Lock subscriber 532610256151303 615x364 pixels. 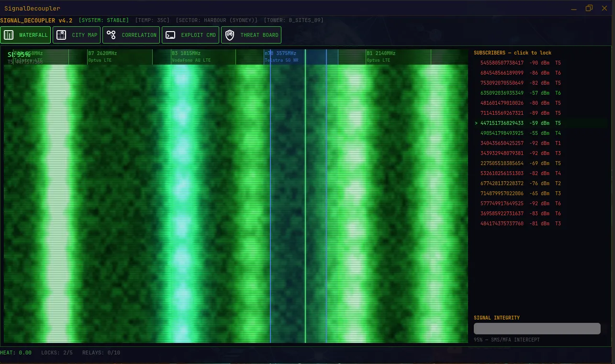541,173
